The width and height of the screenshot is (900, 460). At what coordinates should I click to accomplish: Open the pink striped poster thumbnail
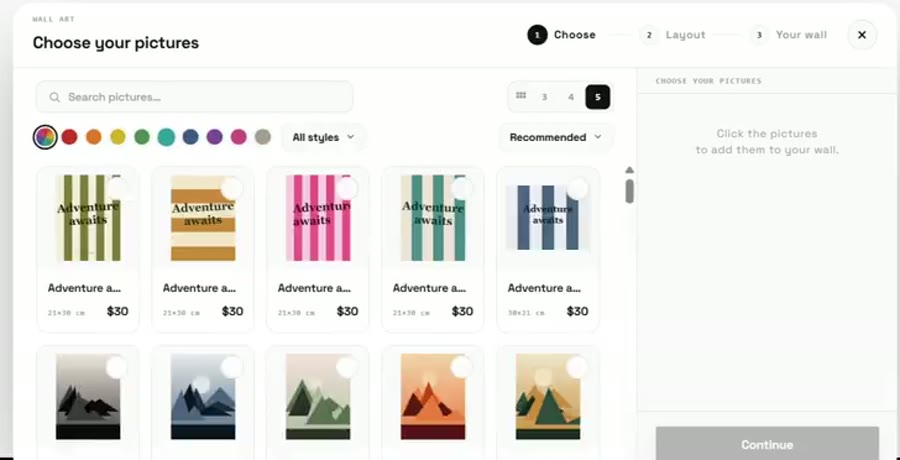(x=318, y=218)
